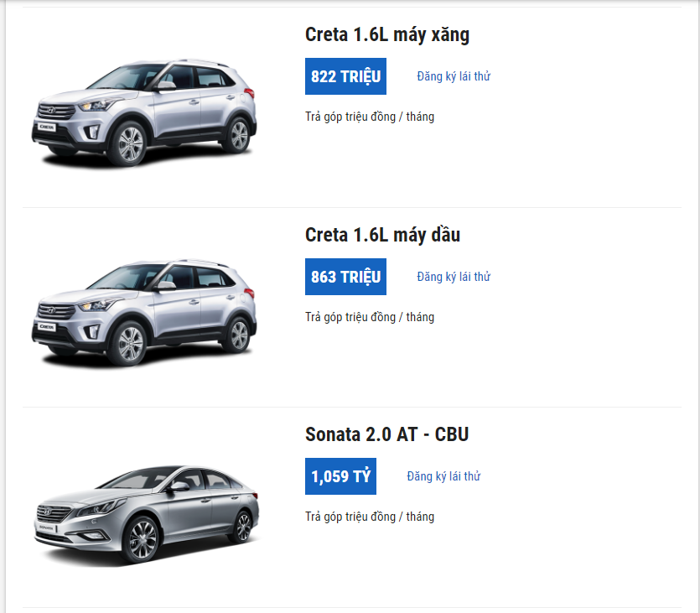Click the CRETA number plate on petrol model
Viewport: 700px width, 613px height.
pos(47,127)
